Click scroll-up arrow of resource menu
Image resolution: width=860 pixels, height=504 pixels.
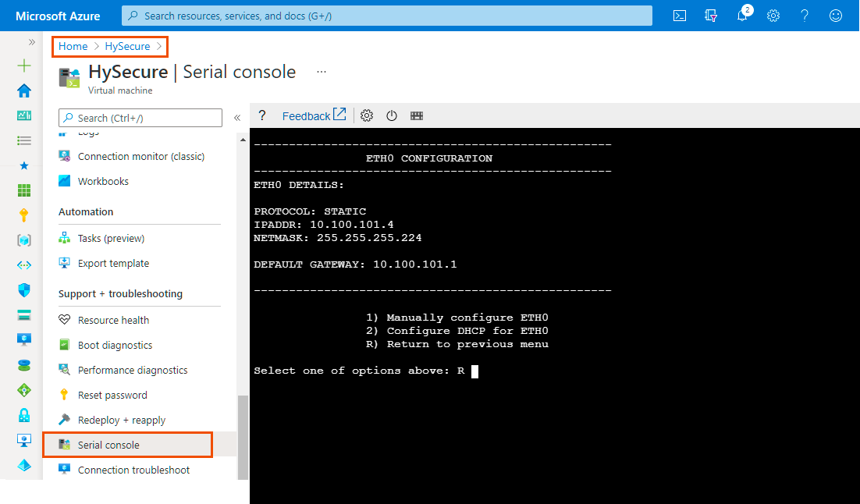coord(243,140)
